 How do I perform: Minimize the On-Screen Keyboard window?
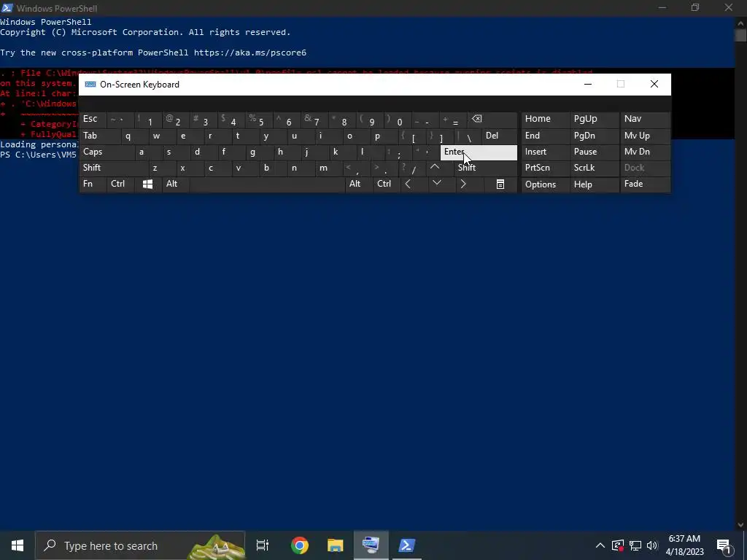click(588, 85)
